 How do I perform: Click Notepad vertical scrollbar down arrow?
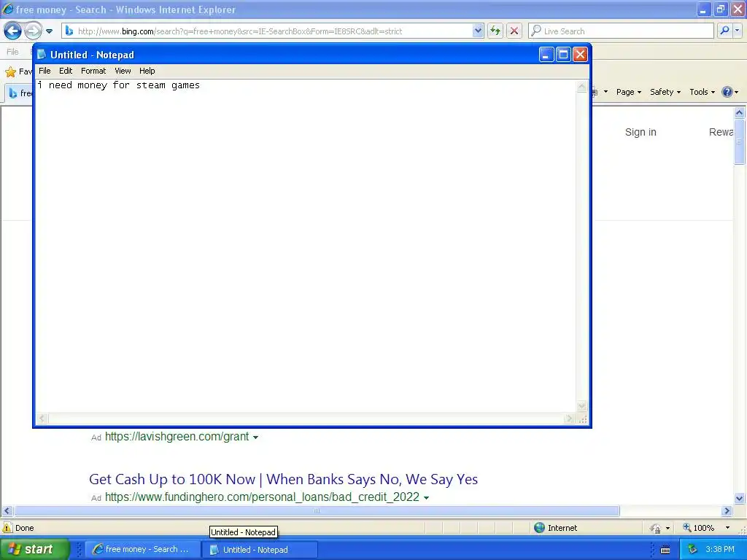click(x=581, y=406)
